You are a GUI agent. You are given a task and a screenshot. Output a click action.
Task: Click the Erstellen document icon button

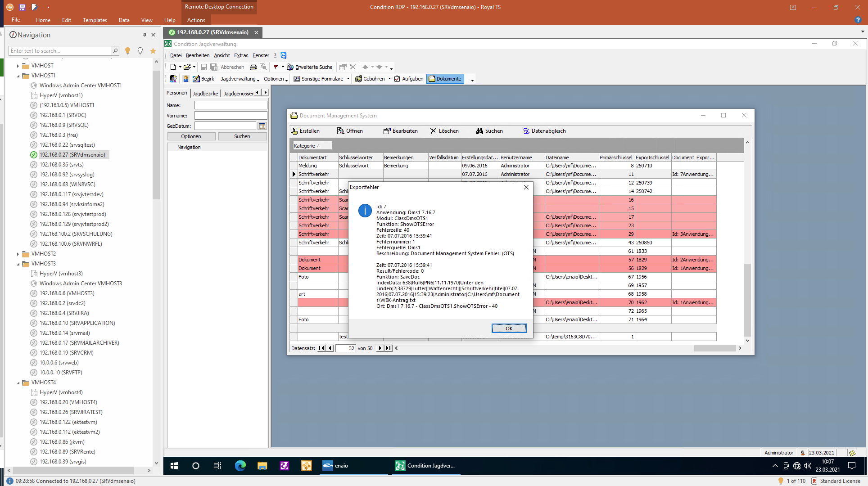click(x=294, y=131)
